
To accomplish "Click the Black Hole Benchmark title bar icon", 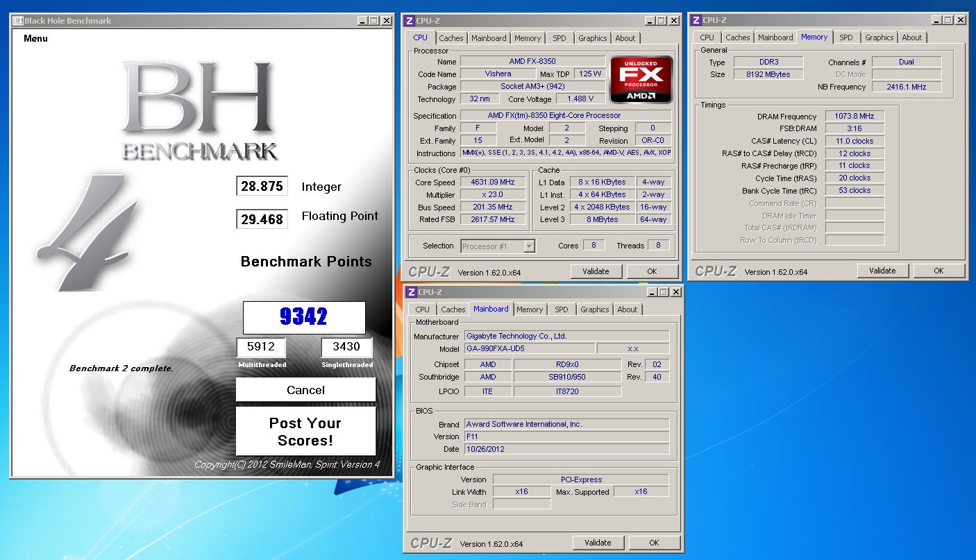I will click(x=18, y=21).
